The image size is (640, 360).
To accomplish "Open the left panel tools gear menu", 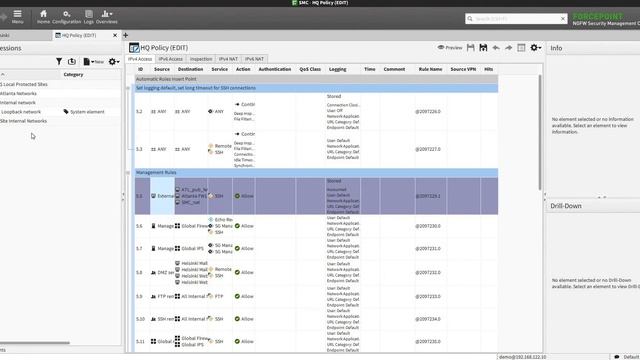I will [x=113, y=62].
